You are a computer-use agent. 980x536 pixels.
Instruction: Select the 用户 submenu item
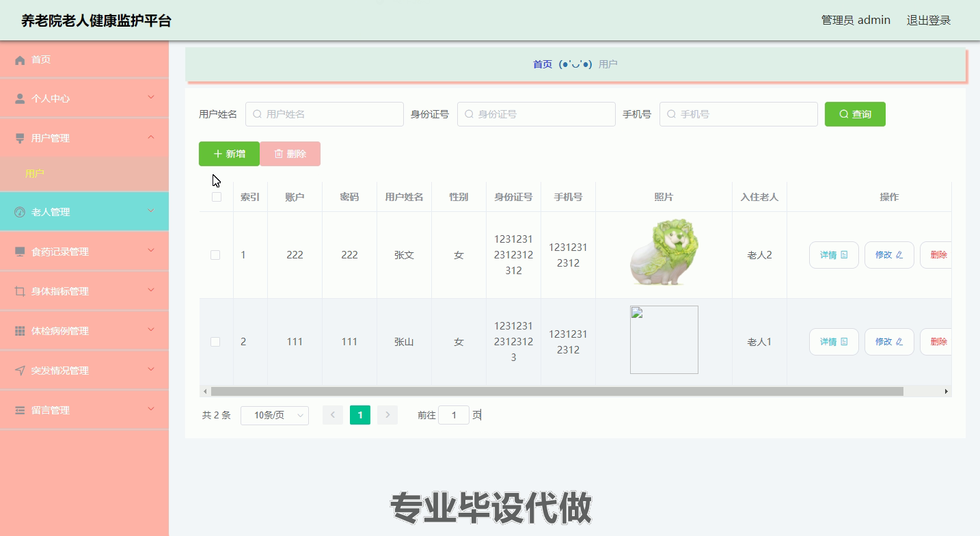click(x=84, y=174)
